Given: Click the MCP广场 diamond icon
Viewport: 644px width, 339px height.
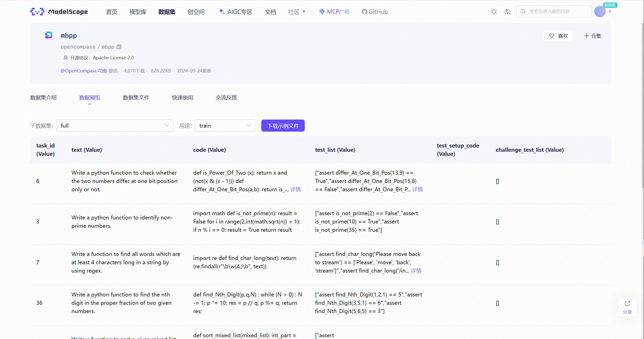Looking at the screenshot, I should [x=322, y=12].
